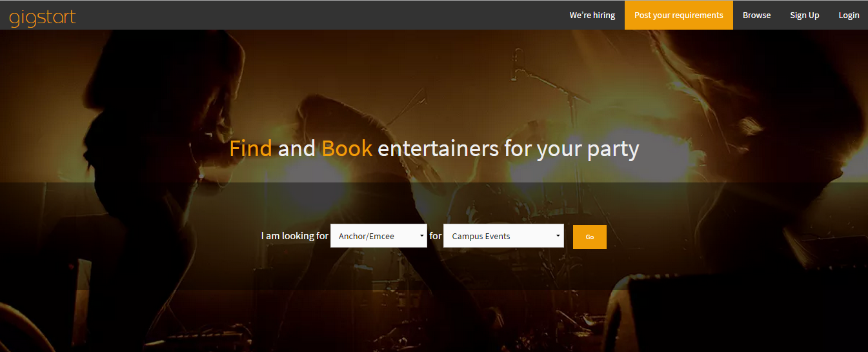
Task: Click the orange Go button
Action: click(x=590, y=237)
